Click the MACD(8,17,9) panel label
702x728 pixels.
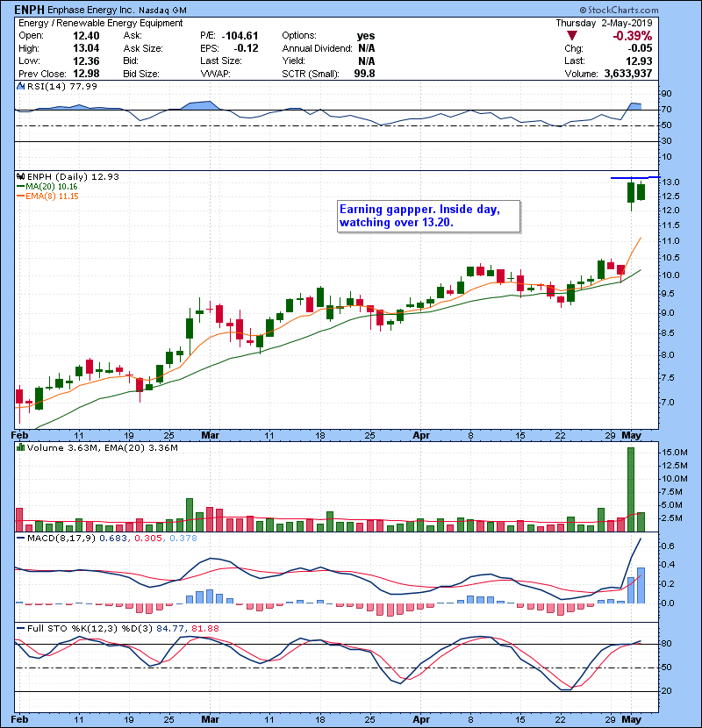pyautogui.click(x=61, y=539)
